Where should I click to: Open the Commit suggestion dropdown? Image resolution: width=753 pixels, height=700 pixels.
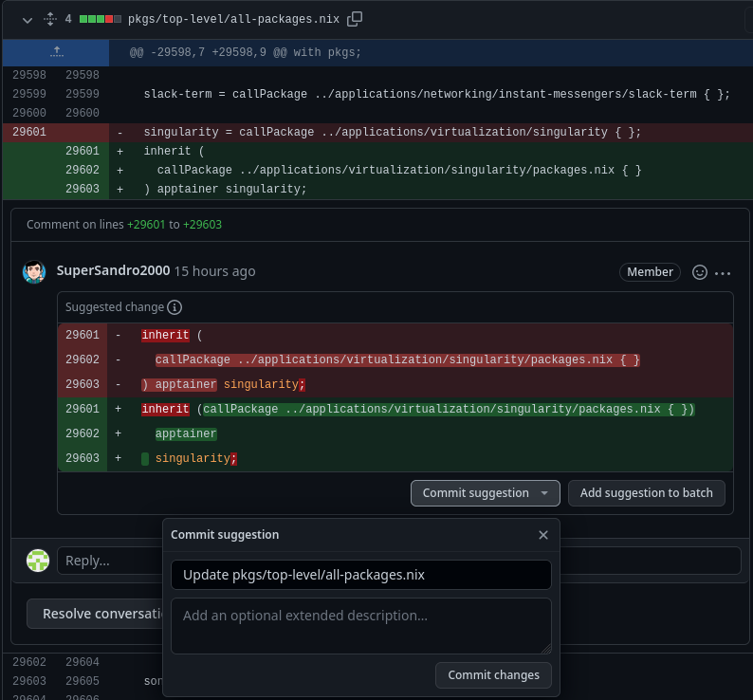click(485, 493)
